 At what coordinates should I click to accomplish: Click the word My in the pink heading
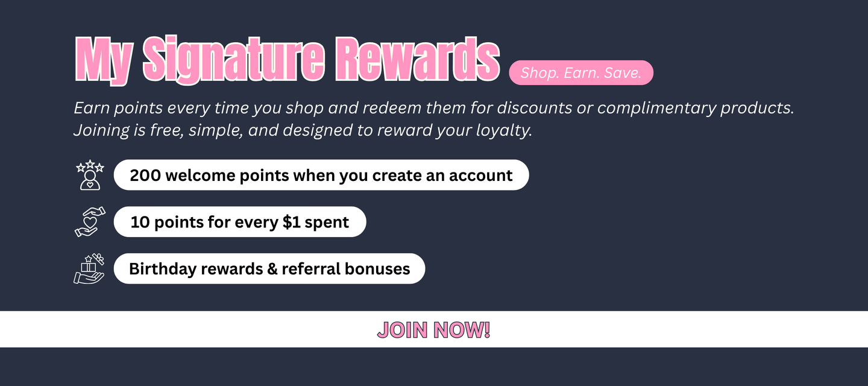(103, 59)
